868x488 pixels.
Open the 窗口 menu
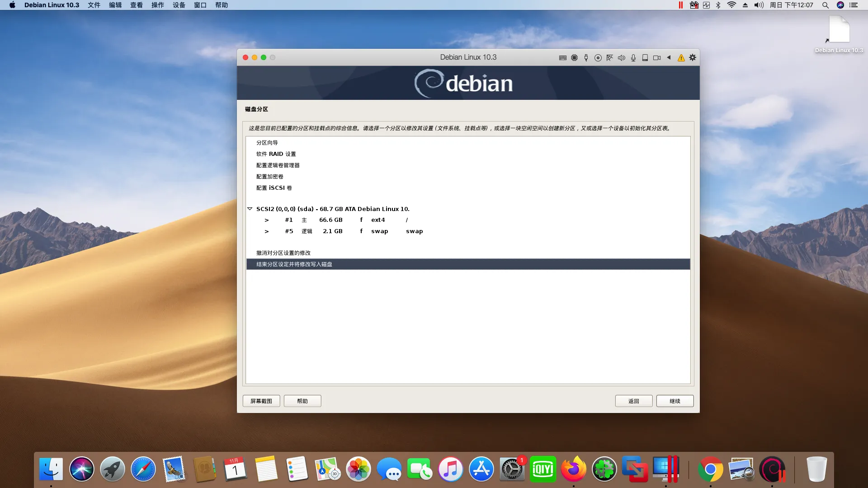pos(200,5)
